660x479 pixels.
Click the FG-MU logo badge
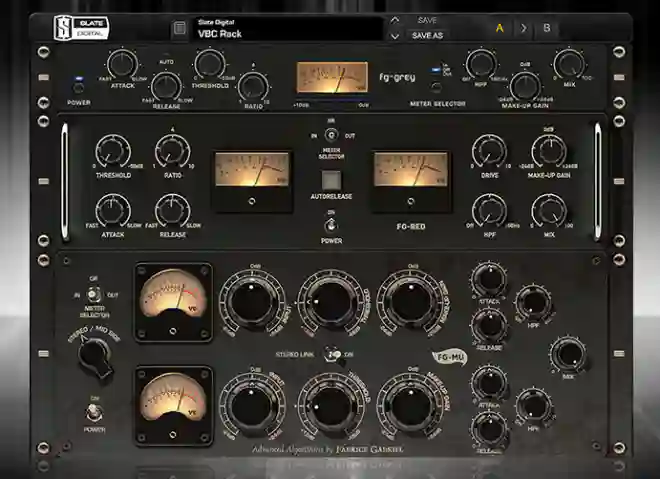(450, 358)
